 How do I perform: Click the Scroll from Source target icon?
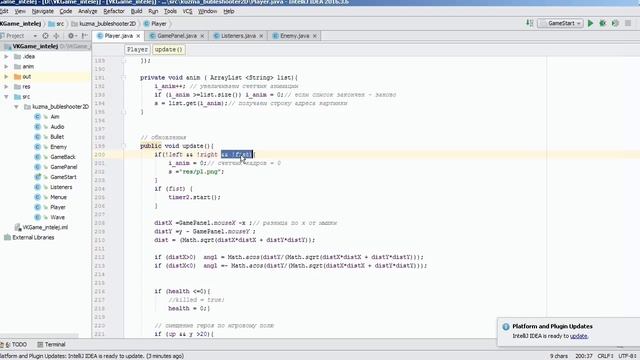click(x=45, y=36)
